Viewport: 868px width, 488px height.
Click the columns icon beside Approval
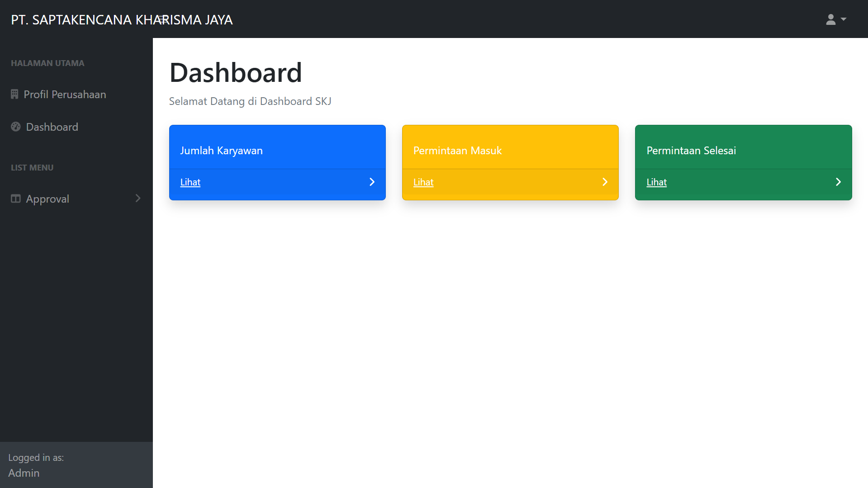coord(16,199)
